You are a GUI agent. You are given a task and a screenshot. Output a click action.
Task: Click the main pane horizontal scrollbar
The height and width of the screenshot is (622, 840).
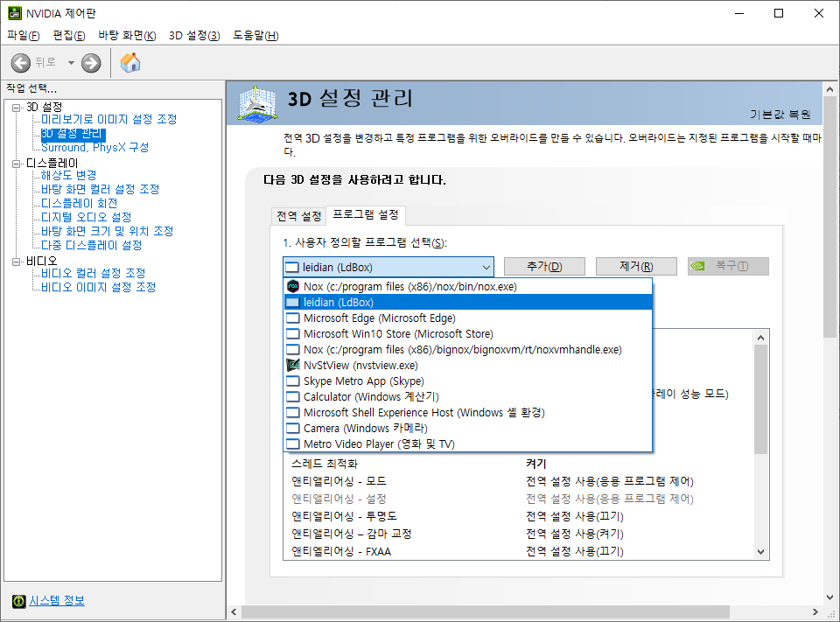tap(486, 612)
